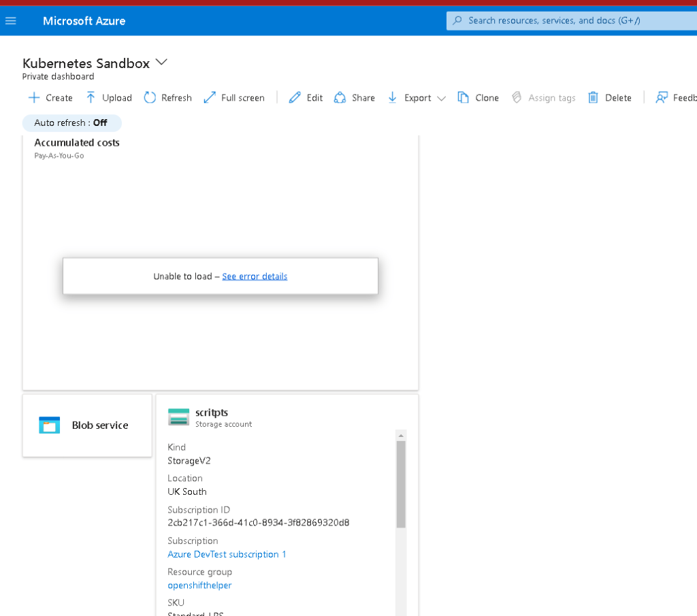Expand the Kubernetes Sandbox dashboard chevron
697x616 pixels.
point(162,62)
